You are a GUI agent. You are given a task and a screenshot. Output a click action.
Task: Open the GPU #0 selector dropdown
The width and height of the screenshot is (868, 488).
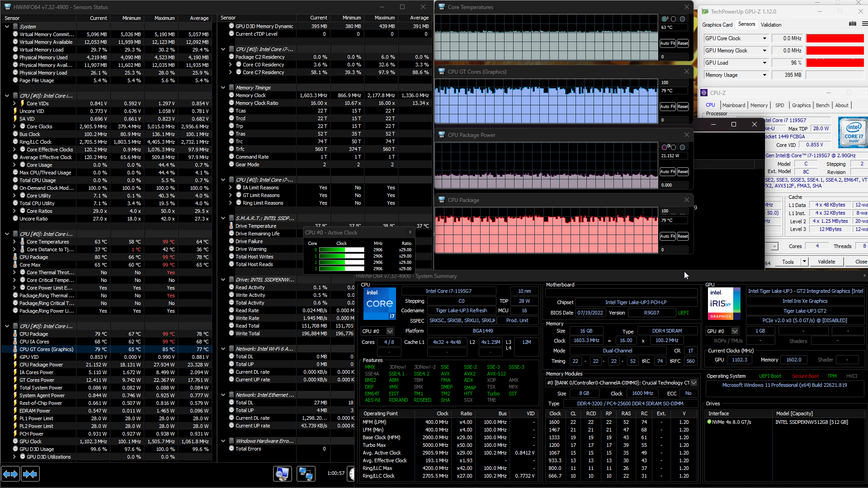click(x=735, y=331)
